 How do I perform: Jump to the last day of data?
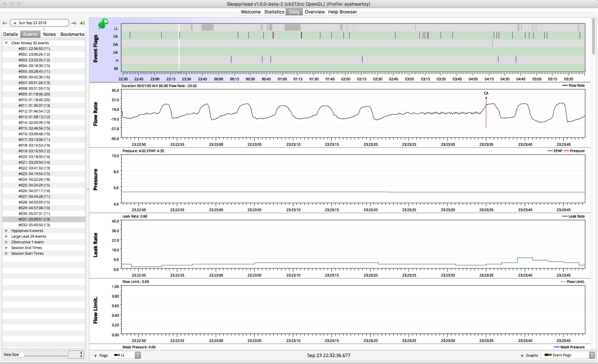(82, 23)
